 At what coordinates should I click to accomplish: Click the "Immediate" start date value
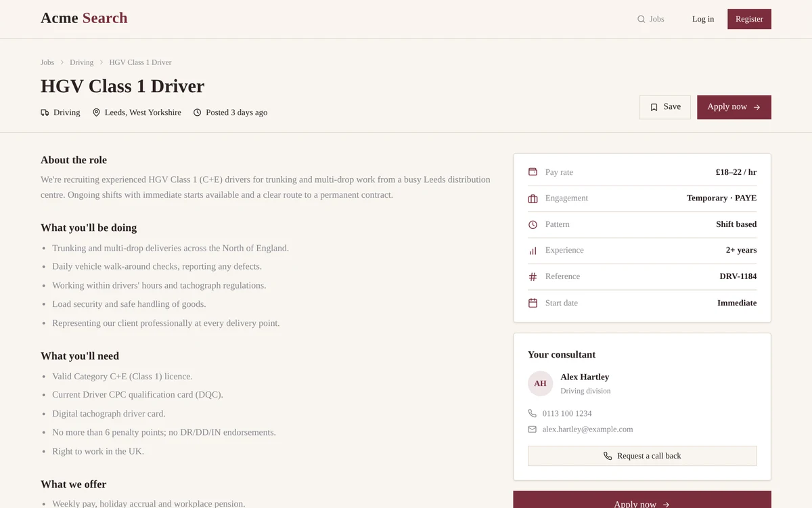tap(737, 303)
